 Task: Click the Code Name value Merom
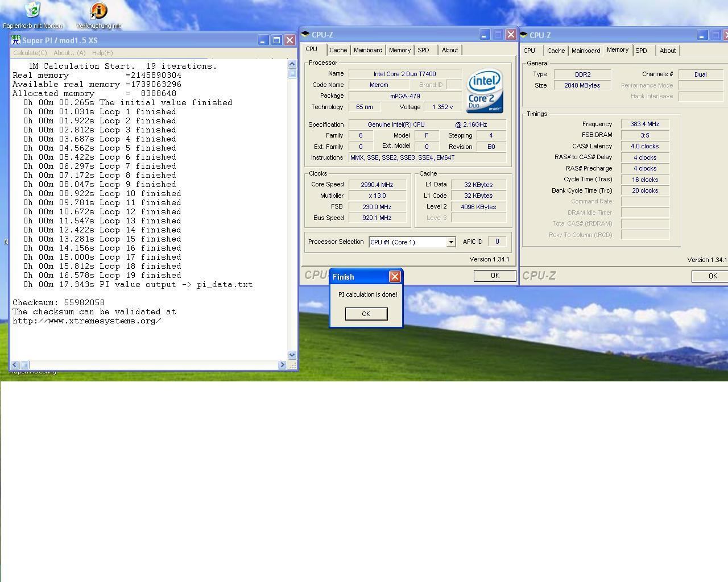tap(379, 85)
